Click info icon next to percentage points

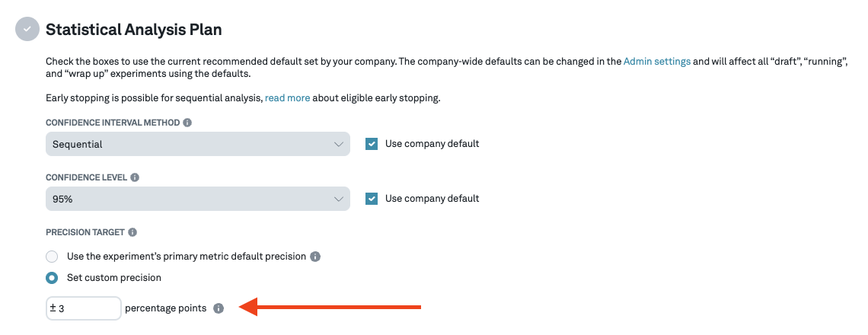[219, 308]
